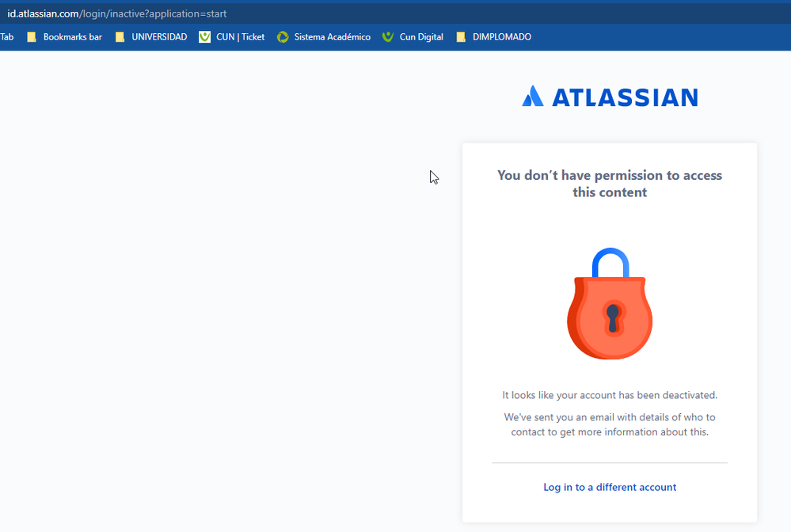Select the Tab bookmark entry

coord(7,36)
